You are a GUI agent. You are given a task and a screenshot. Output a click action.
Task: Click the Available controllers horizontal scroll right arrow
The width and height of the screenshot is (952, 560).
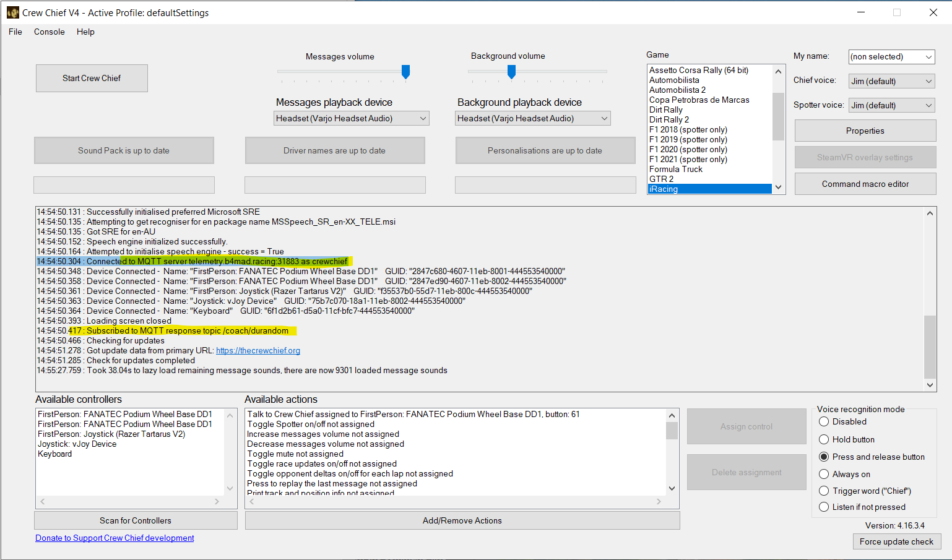tap(217, 501)
